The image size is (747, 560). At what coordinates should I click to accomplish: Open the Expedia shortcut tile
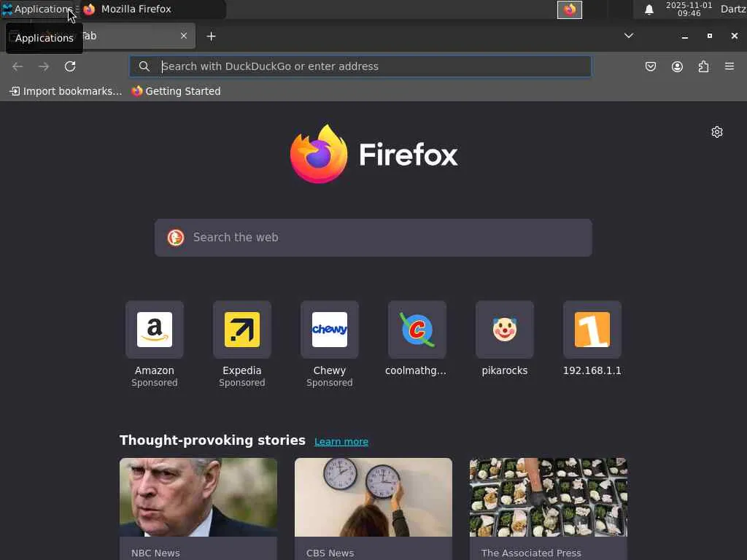click(242, 330)
